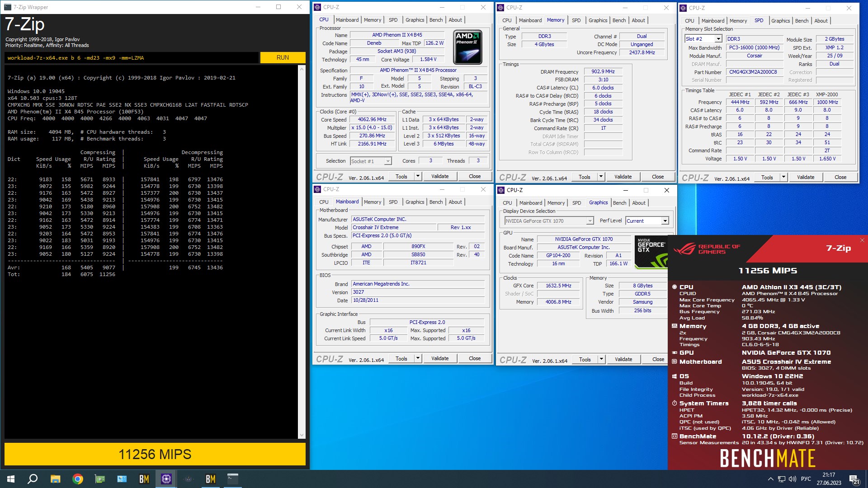Screen dimensions: 868x488
Task: Click the Core Speed value 4062.96 MHz
Action: (372, 120)
